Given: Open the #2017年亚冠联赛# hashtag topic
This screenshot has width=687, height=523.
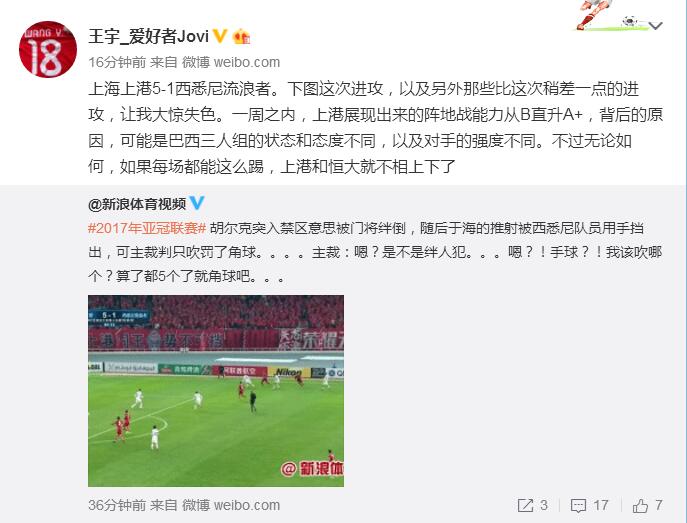Looking at the screenshot, I should point(147,228).
